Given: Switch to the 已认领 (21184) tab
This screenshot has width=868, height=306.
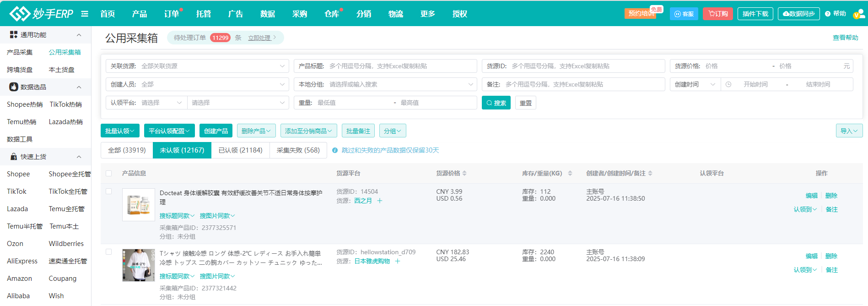Looking at the screenshot, I should point(240,150).
